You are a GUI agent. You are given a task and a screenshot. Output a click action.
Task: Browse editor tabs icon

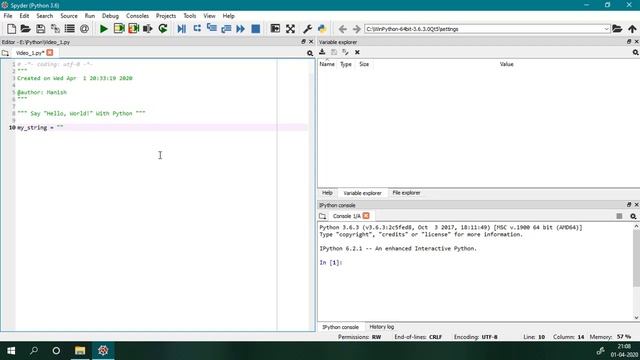(x=5, y=53)
